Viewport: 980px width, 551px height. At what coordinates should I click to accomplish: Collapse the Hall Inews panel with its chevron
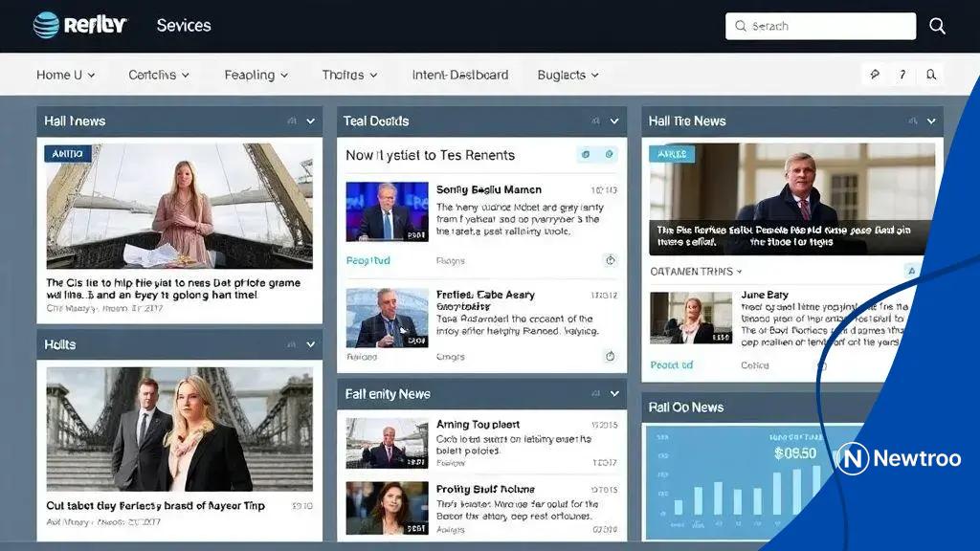tap(310, 121)
